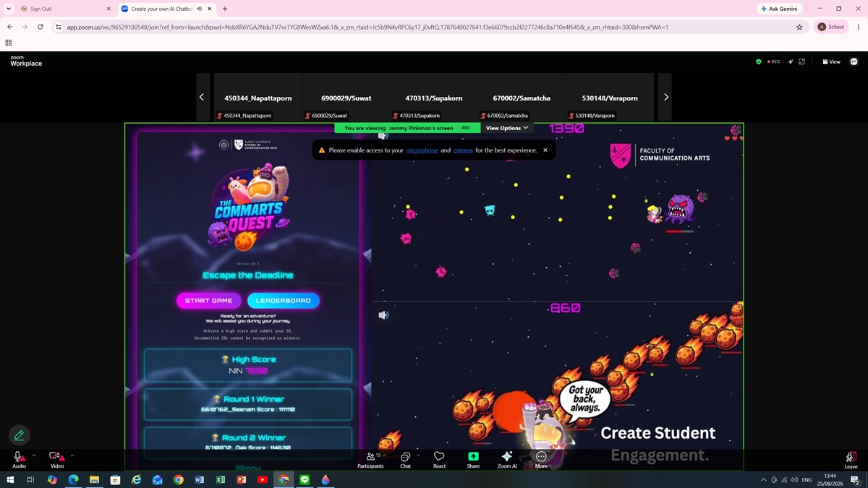Image resolution: width=868 pixels, height=488 pixels.
Task: Open video options arrow beside Video
Action: (x=72, y=455)
